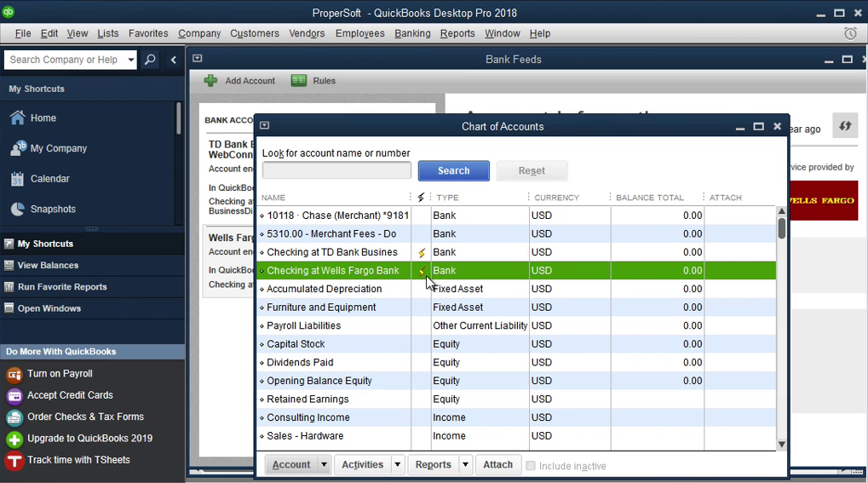The height and width of the screenshot is (483, 868).
Task: Click the Bank Feeds refresh sync icon
Action: tap(845, 126)
